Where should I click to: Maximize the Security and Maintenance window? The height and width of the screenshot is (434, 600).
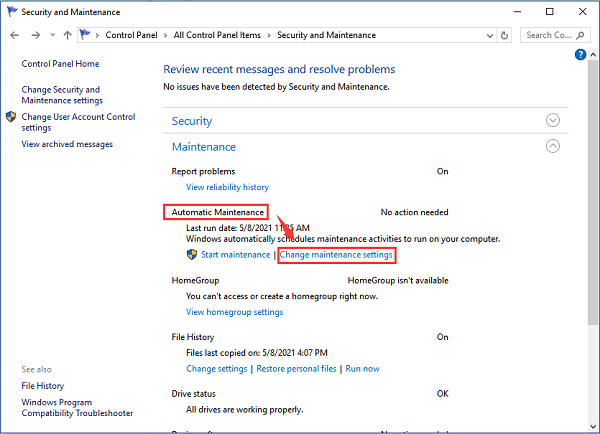pyautogui.click(x=549, y=12)
